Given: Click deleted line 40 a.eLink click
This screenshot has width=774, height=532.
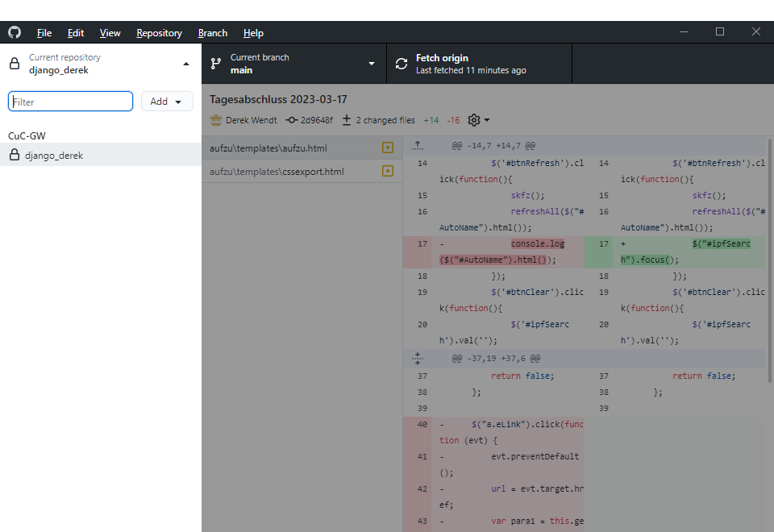Looking at the screenshot, I should [x=493, y=432].
